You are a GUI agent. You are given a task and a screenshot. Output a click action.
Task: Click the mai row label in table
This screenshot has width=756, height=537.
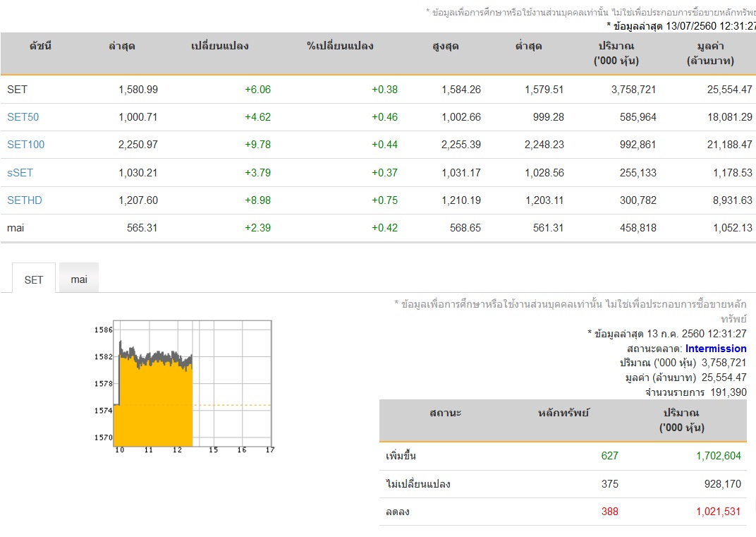tap(16, 228)
